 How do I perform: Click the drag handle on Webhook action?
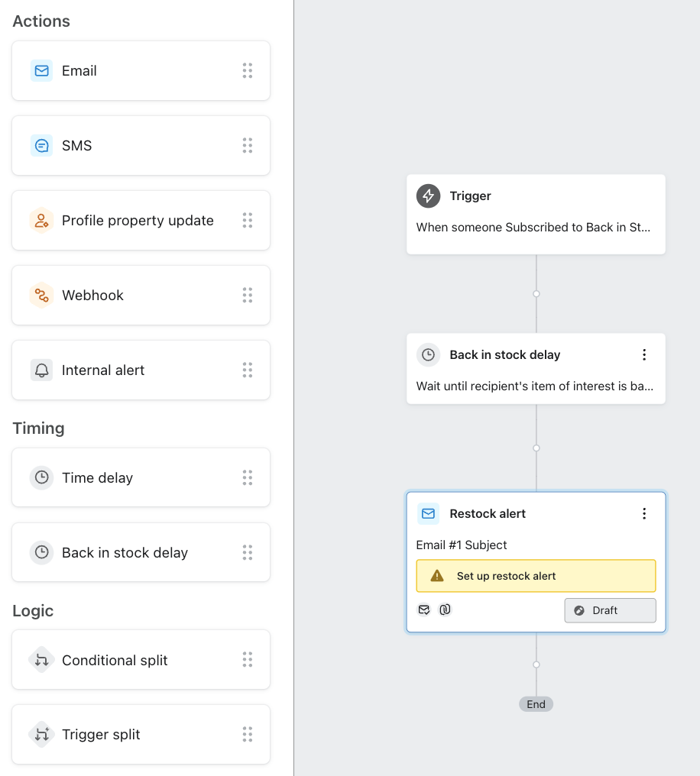pyautogui.click(x=248, y=295)
